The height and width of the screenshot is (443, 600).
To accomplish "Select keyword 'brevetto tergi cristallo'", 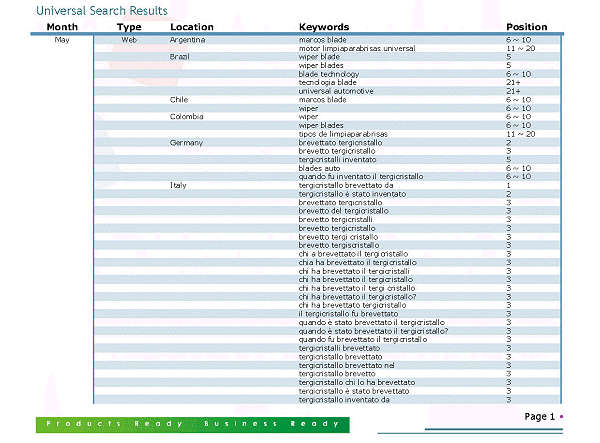I will [x=338, y=237].
